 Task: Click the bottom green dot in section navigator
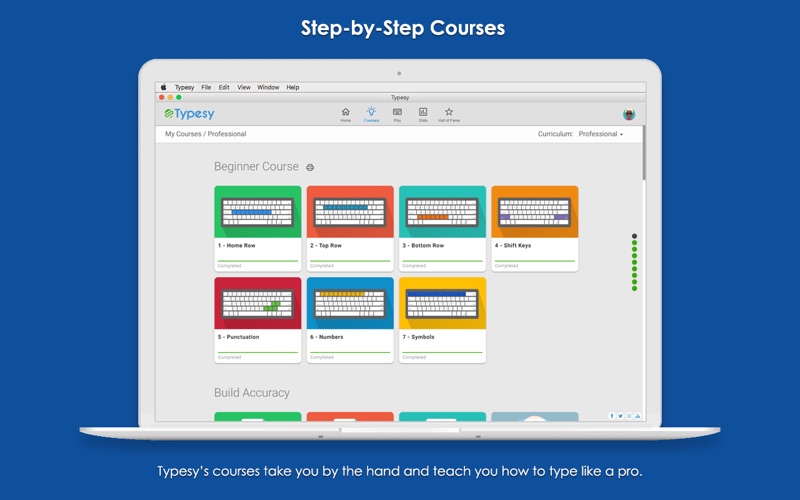pos(634,289)
